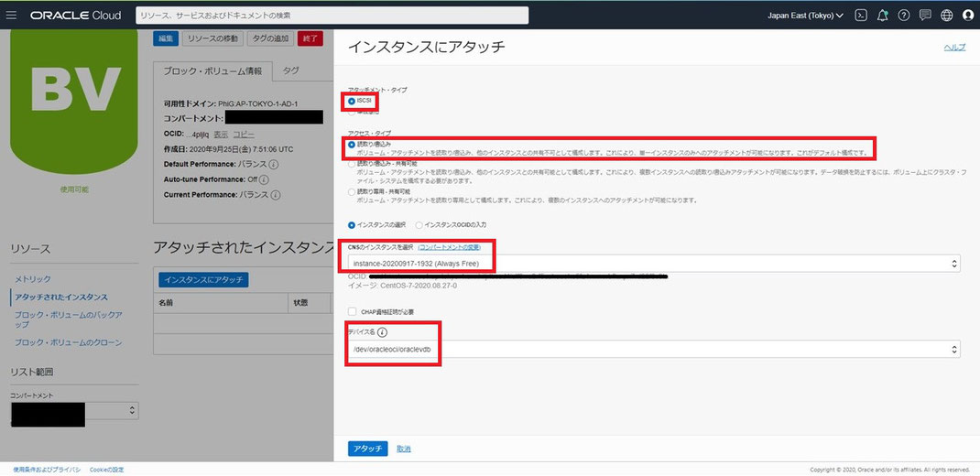Switch to the ブロック・ボリューム情報 tab
This screenshot has height=476, width=980.
pyautogui.click(x=213, y=71)
